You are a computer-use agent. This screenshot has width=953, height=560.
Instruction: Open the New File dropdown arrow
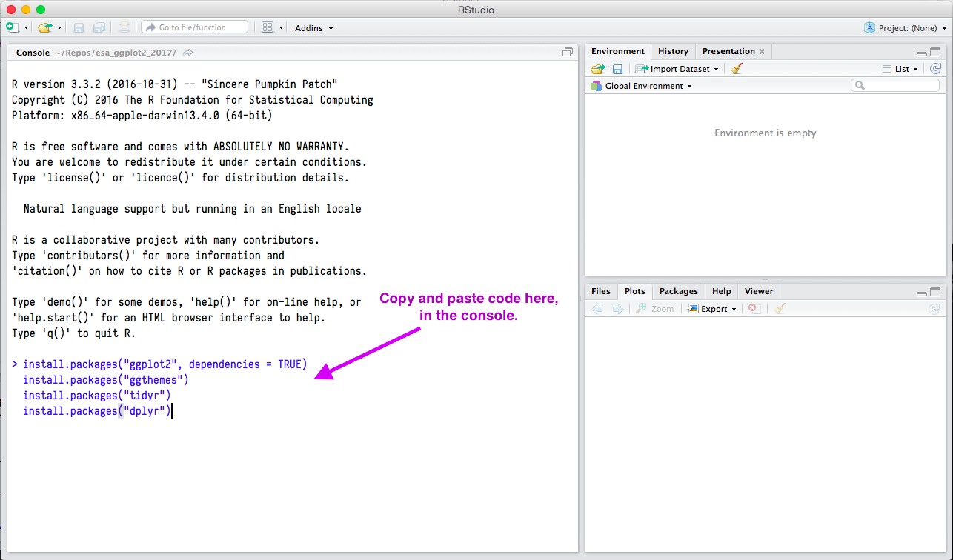pyautogui.click(x=26, y=28)
